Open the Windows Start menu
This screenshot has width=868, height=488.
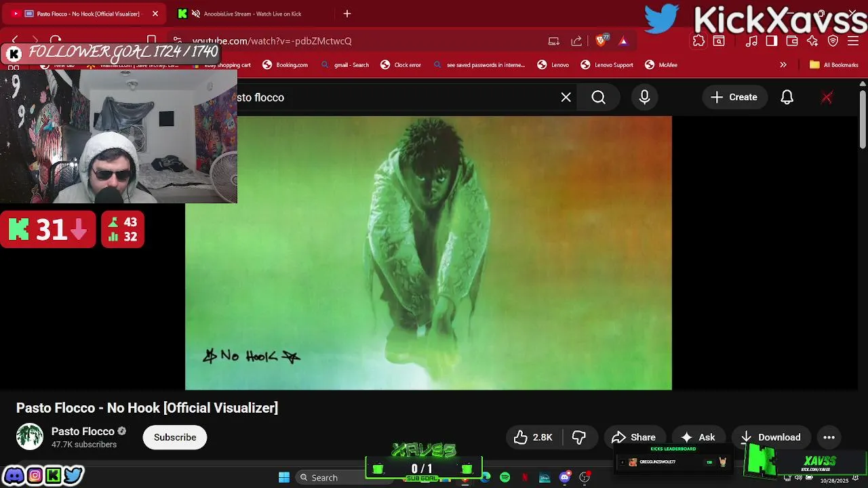point(284,477)
